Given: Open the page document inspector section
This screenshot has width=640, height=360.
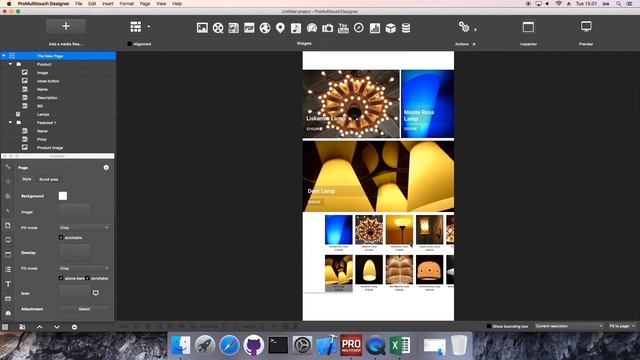Looking at the screenshot, I should (8, 225).
